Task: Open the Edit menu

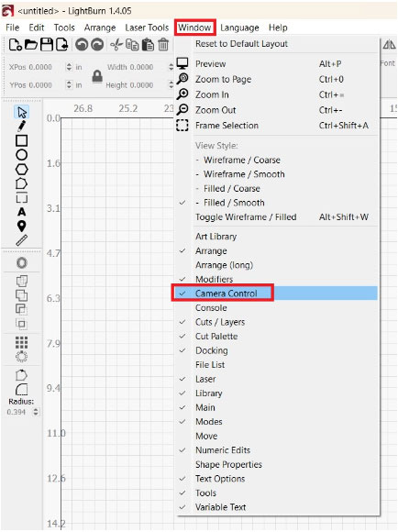Action: [37, 28]
